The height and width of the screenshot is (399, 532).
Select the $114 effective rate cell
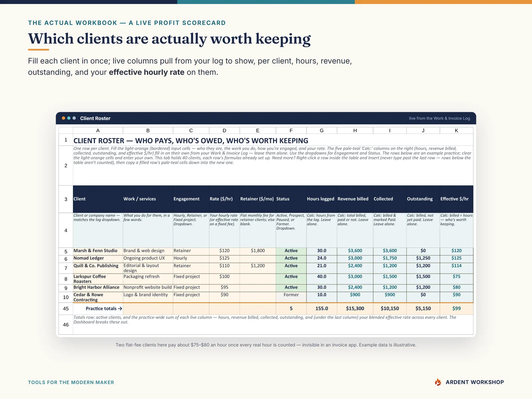click(x=457, y=268)
